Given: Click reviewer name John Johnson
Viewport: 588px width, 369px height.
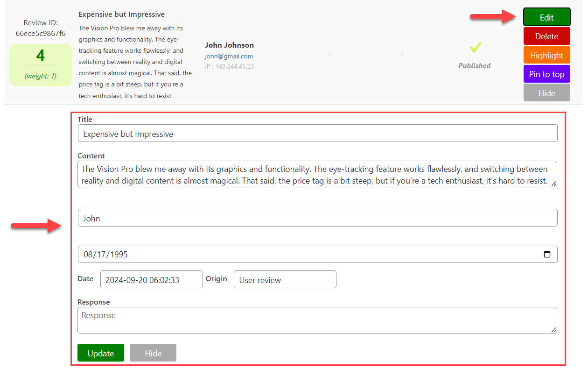Looking at the screenshot, I should click(229, 45).
